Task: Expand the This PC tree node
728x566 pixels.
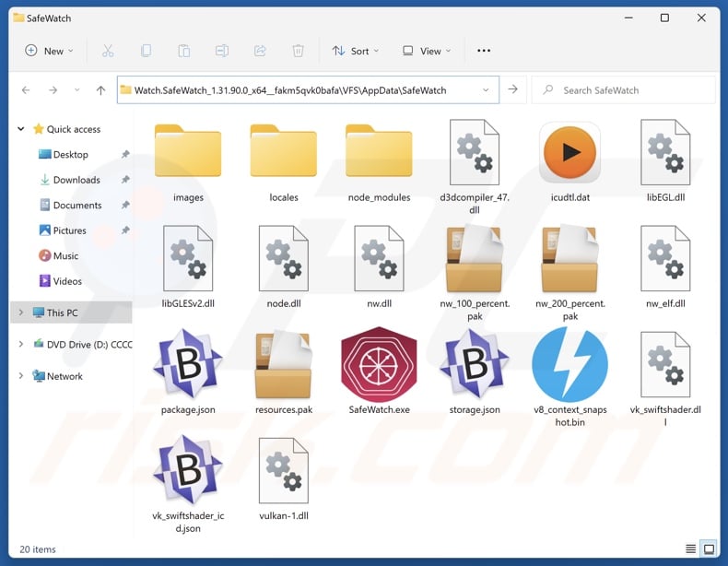Action: [x=21, y=312]
